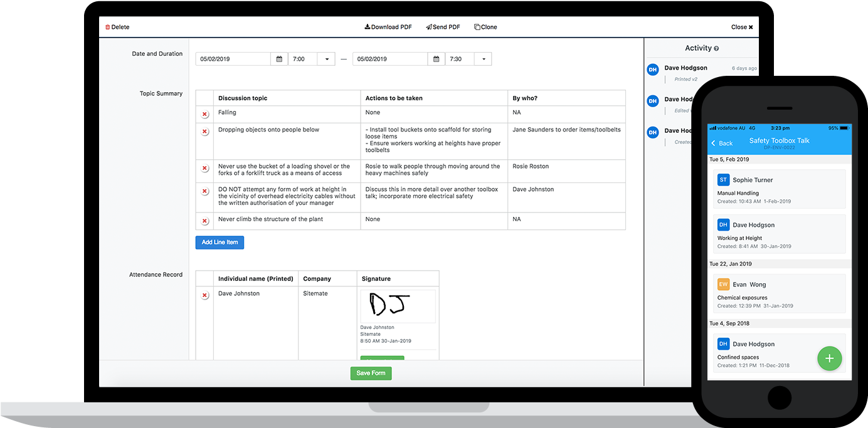Delete Dave Johnston from the Attendance Record
868x428 pixels.
pyautogui.click(x=204, y=295)
